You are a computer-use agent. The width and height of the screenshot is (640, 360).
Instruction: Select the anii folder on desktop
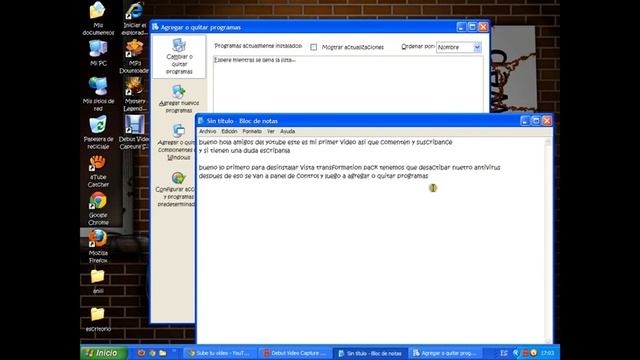tap(98, 281)
